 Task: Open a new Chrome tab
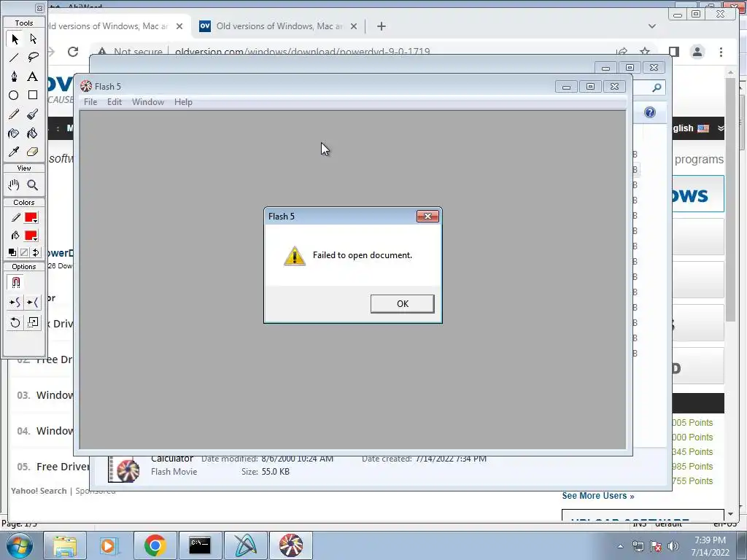381,26
